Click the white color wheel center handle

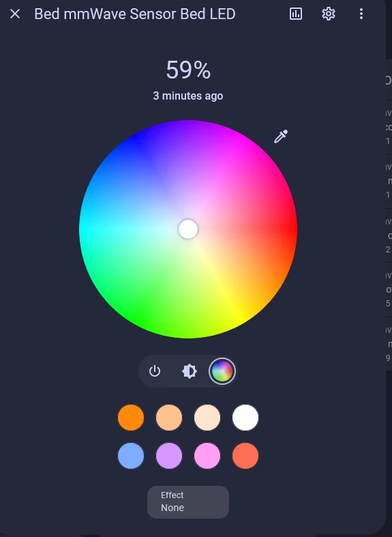pyautogui.click(x=188, y=229)
